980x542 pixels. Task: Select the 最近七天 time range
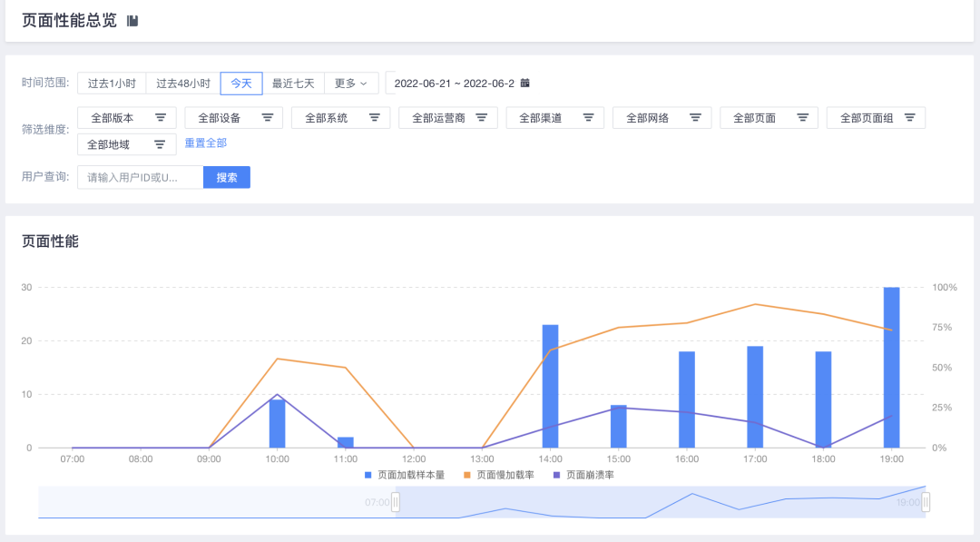(x=293, y=84)
